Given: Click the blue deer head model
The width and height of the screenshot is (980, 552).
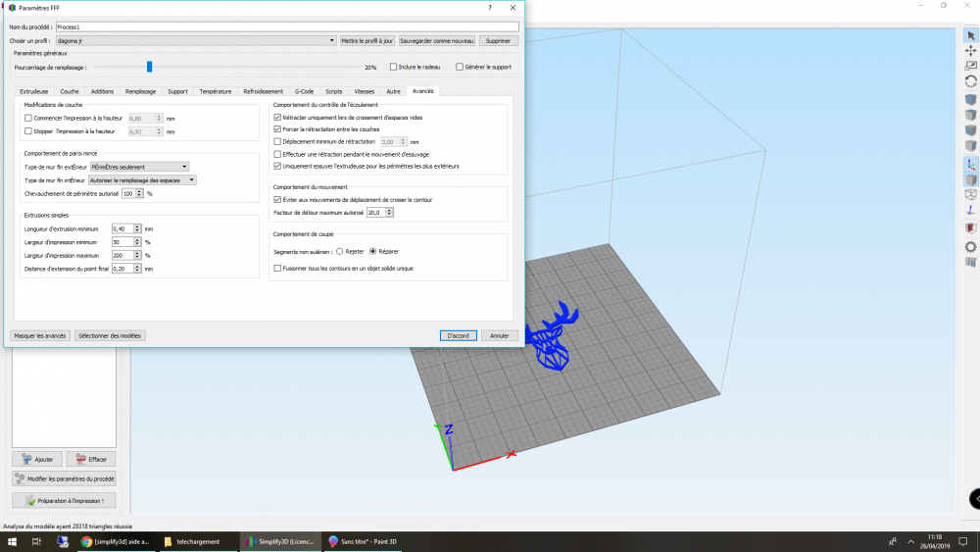Looking at the screenshot, I should 553,337.
